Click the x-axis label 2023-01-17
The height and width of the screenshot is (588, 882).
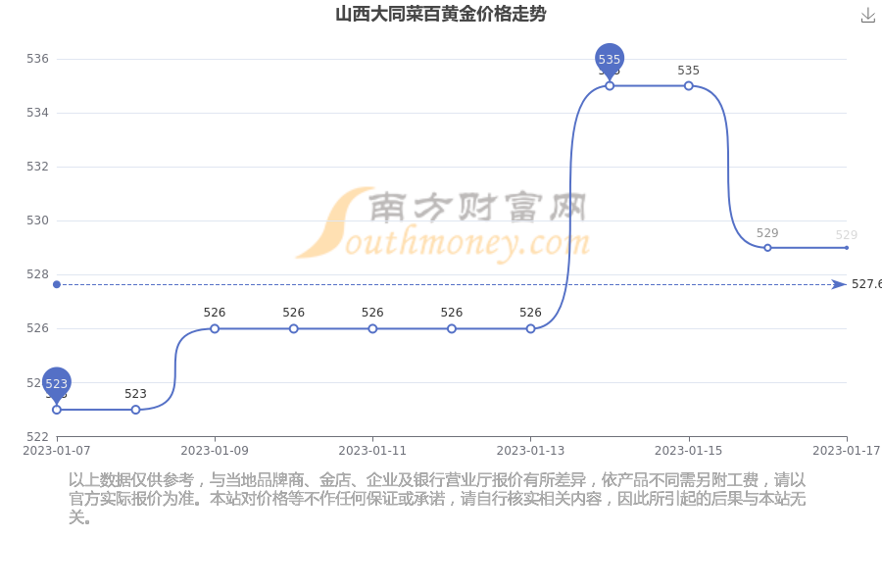point(847,451)
